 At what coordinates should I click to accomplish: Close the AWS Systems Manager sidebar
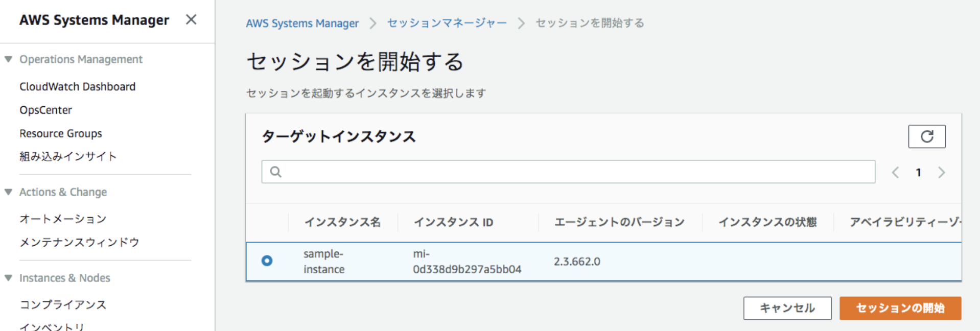click(191, 19)
